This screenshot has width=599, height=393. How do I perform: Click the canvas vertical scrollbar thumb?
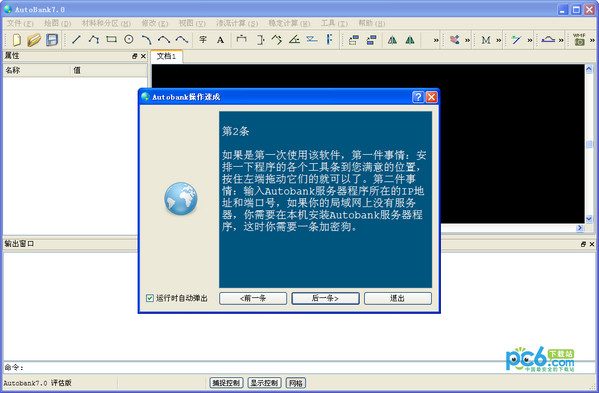pos(589,144)
